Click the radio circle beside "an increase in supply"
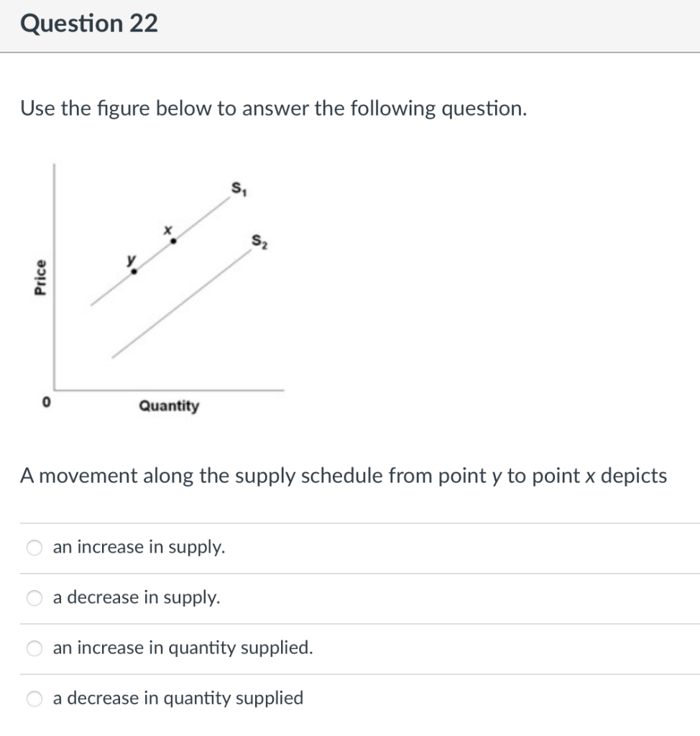The height and width of the screenshot is (736, 700). click(33, 548)
